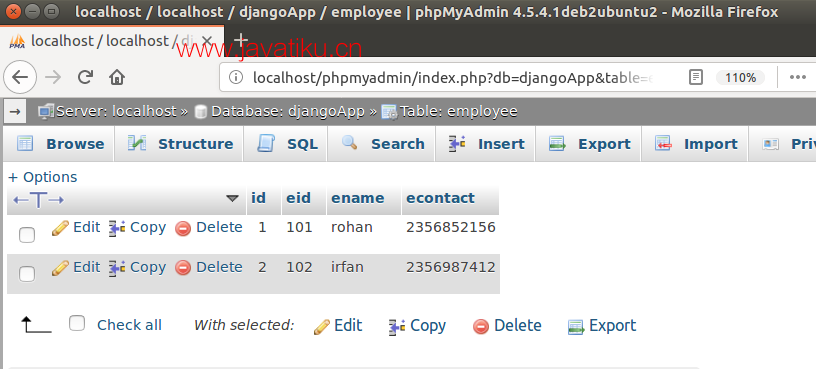Go to Table: employee breadcrumb
The height and width of the screenshot is (369, 816).
tap(458, 111)
